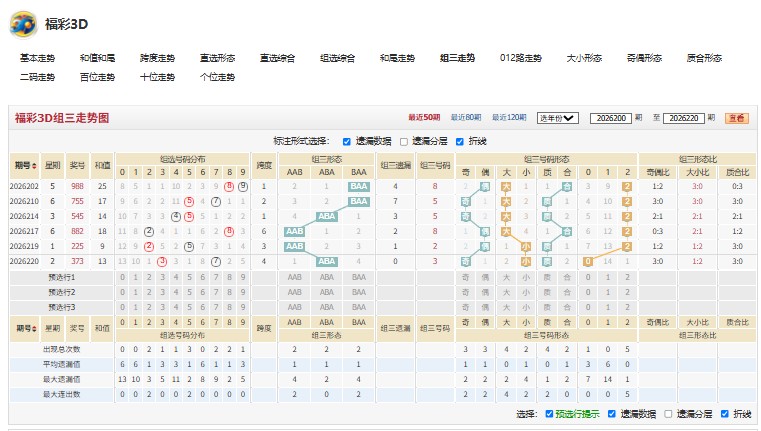Click the 组三遗漏 column header
Image resolution: width=761 pixels, height=431 pixels.
point(396,166)
